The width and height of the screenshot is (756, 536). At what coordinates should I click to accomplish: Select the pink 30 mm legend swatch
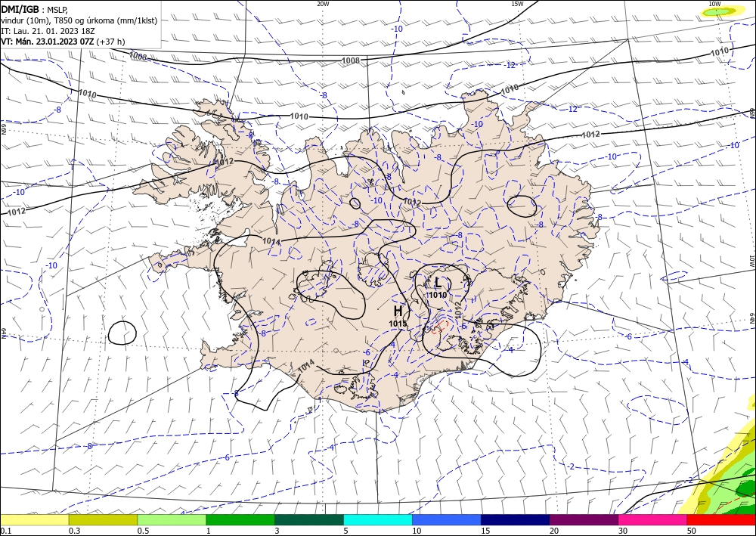(652, 520)
